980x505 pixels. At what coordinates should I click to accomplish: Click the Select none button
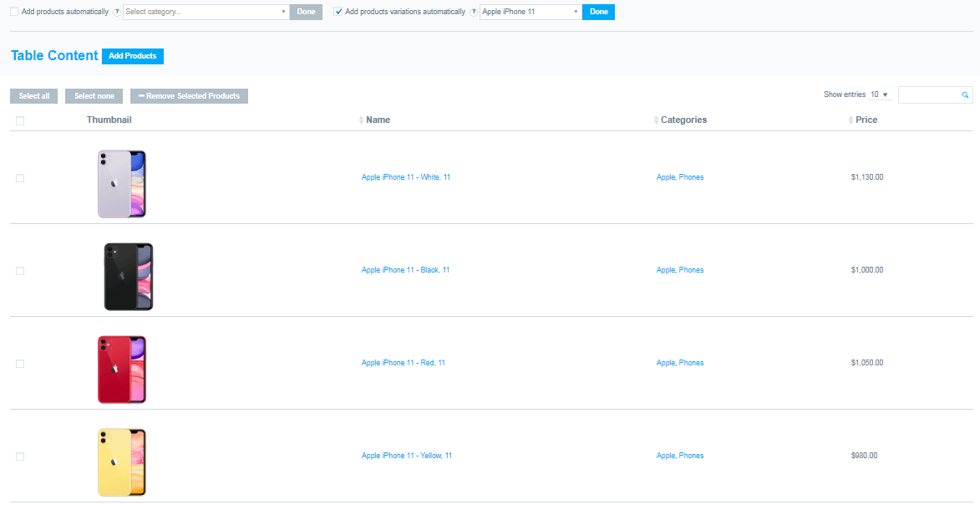coord(94,95)
